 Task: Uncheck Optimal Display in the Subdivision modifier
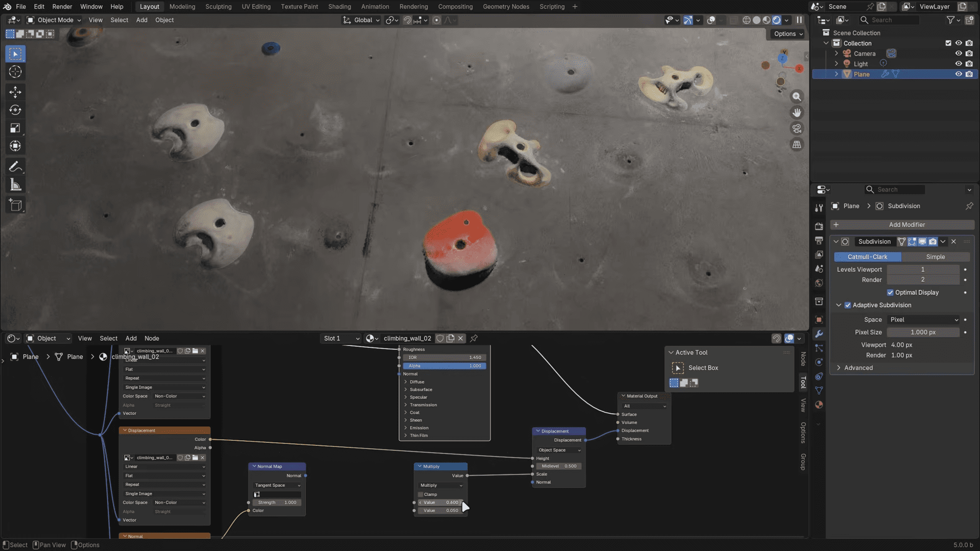(890, 292)
